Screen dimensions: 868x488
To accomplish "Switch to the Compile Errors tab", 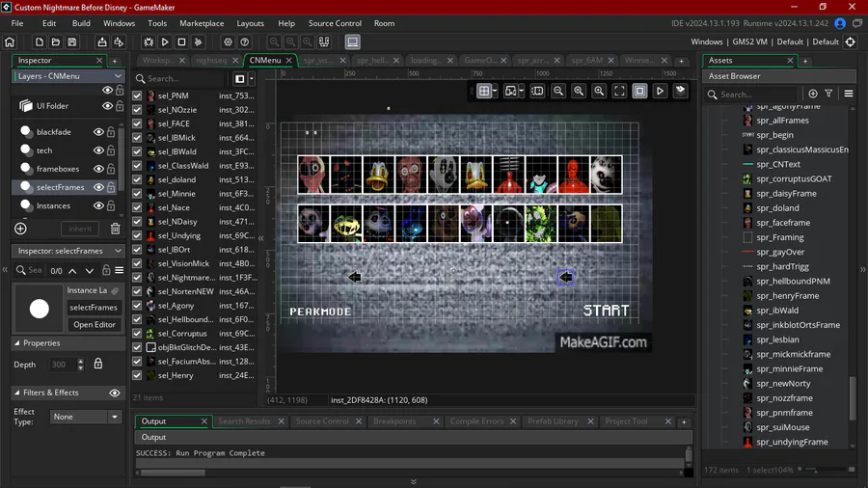I will [476, 421].
